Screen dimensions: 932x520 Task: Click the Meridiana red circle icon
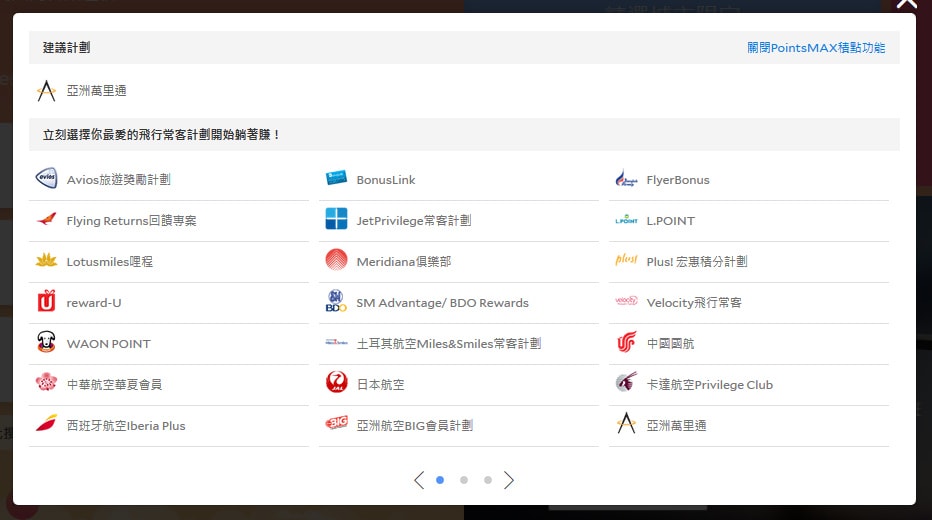point(336,260)
